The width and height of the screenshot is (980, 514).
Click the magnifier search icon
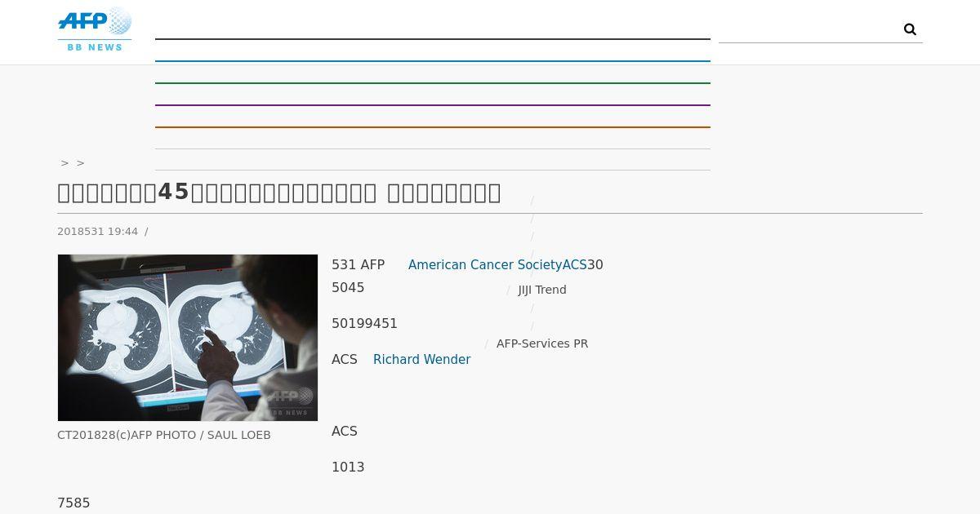pyautogui.click(x=910, y=29)
